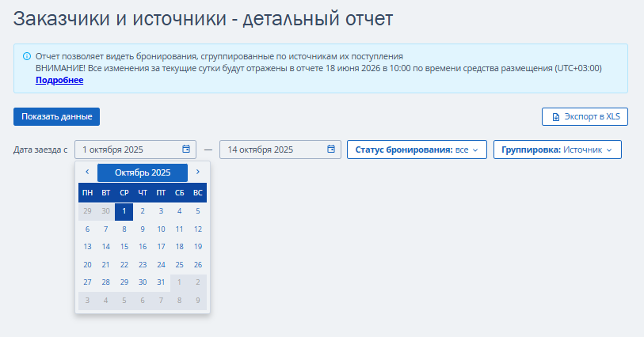This screenshot has height=337, width=644.
Task: Choose October 17 in calendar
Action: coord(161,247)
